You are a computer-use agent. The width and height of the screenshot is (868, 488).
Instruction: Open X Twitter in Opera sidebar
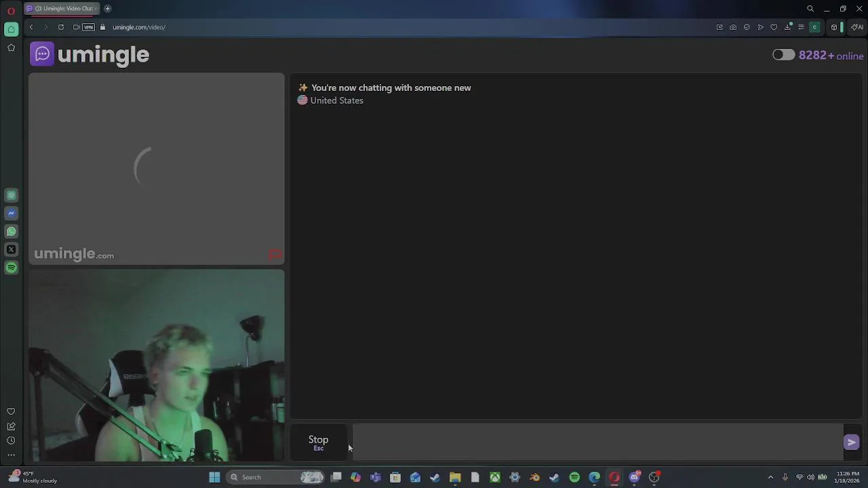pos(11,249)
